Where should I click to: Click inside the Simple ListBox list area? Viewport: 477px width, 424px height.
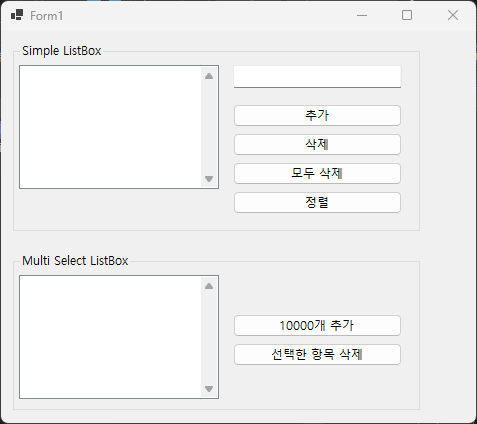(110, 127)
